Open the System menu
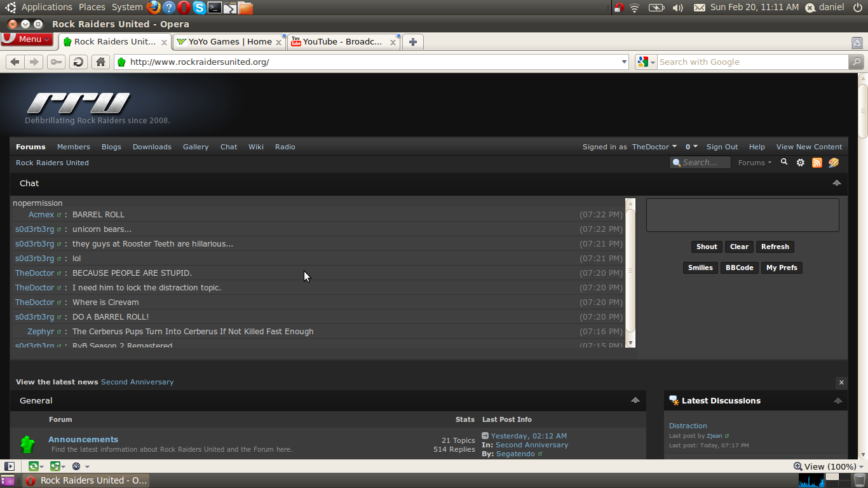The height and width of the screenshot is (488, 868). click(x=127, y=7)
